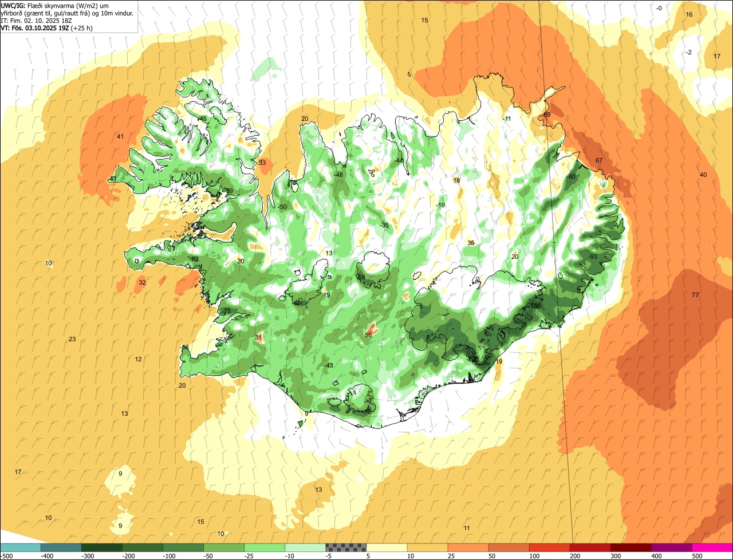Click the '16' value in the top-right corner
The width and height of the screenshot is (733, 560).
689,14
